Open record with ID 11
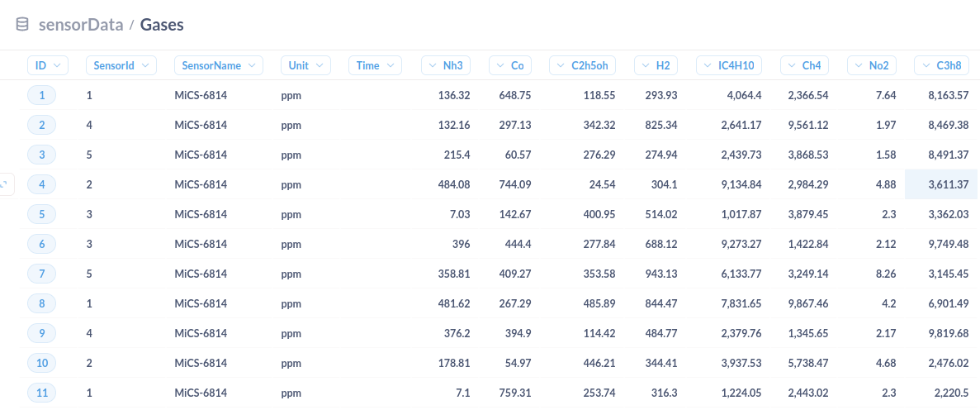Screen dimensions: 980x410 42,393
